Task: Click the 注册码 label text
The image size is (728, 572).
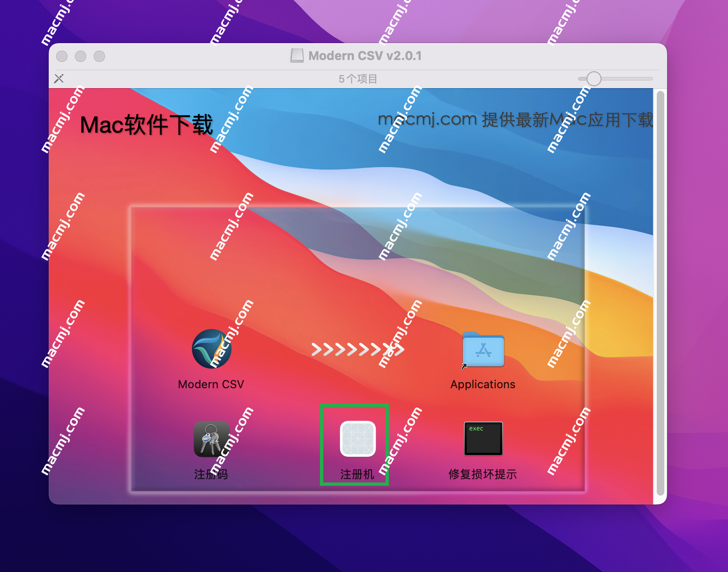Action: pos(211,474)
